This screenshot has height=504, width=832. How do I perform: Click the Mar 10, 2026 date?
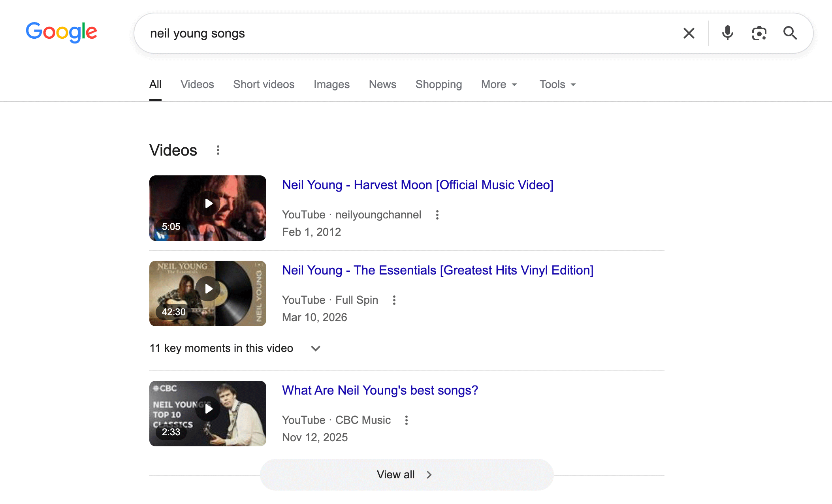pyautogui.click(x=314, y=318)
